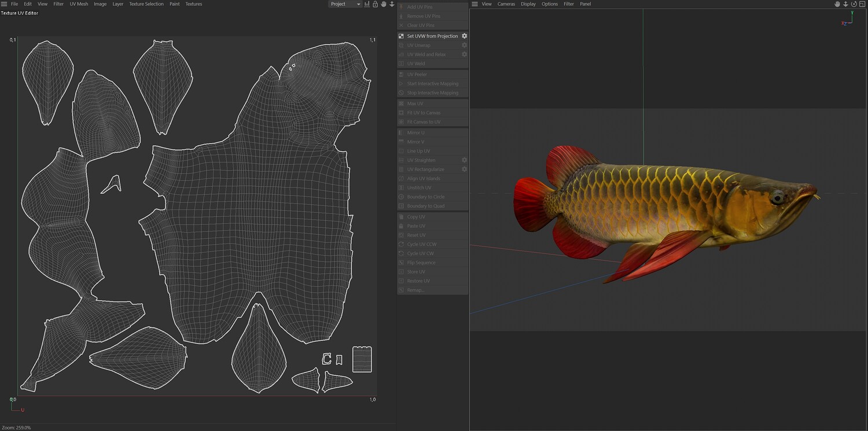Open the Layer menu
868x431 pixels.
coord(118,4)
